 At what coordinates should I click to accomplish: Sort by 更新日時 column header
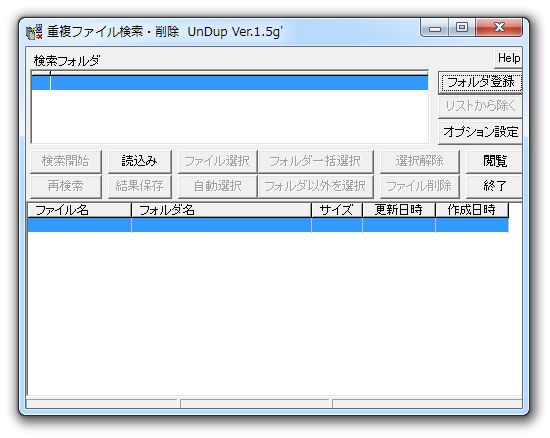pos(399,210)
